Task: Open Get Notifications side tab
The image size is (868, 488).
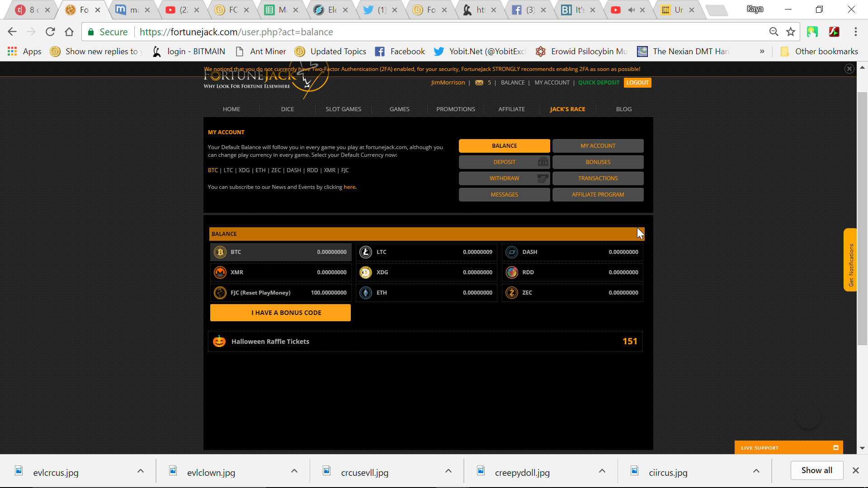Action: (x=850, y=260)
